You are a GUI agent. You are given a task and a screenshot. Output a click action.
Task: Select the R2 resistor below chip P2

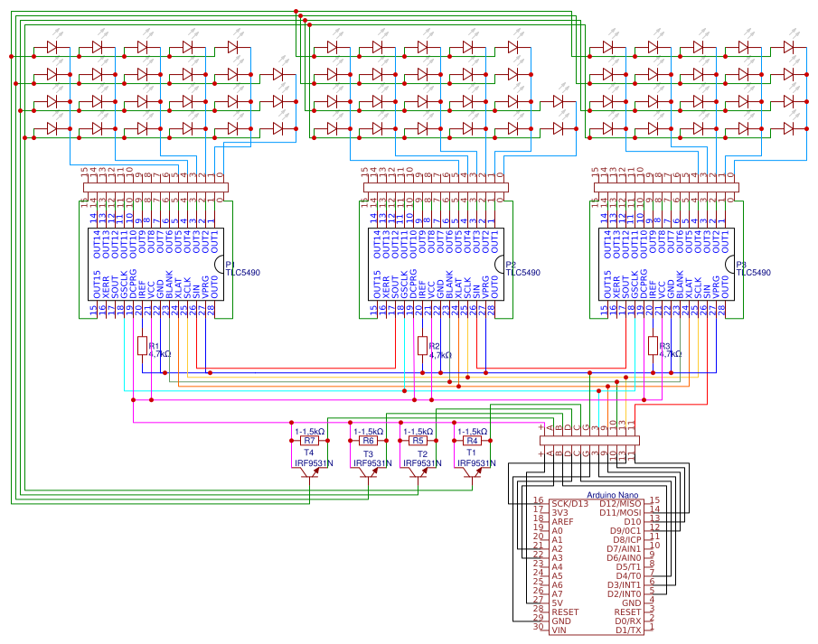click(x=421, y=346)
